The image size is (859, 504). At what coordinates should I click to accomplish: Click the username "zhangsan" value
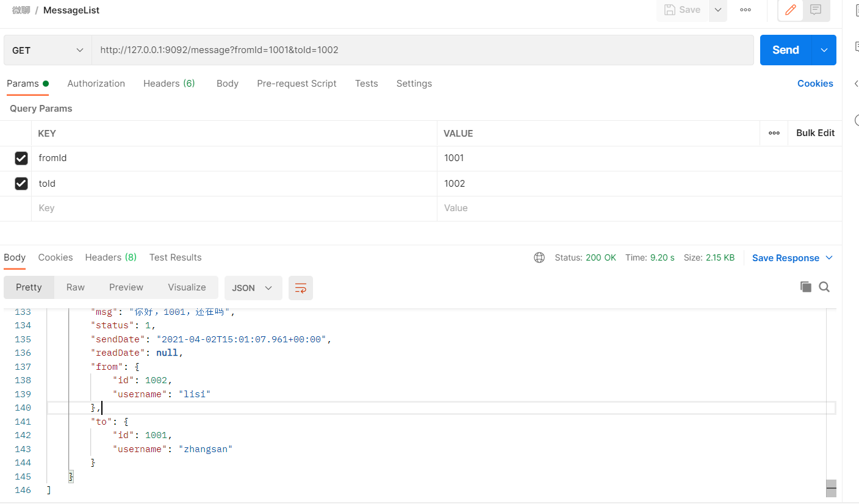click(205, 449)
